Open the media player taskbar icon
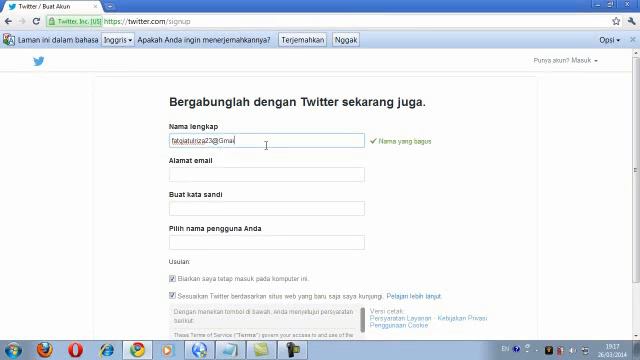This screenshot has height=360, width=640. click(168, 350)
